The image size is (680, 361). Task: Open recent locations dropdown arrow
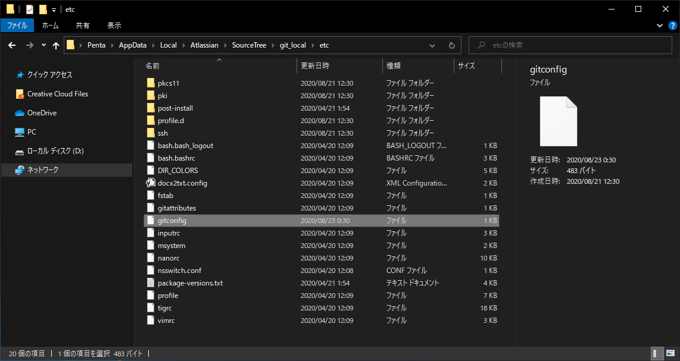(x=43, y=45)
